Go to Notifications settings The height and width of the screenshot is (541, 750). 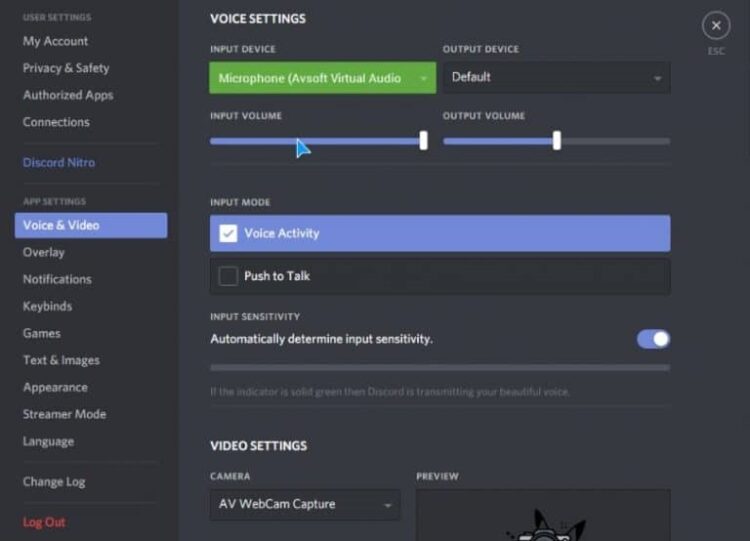[57, 279]
